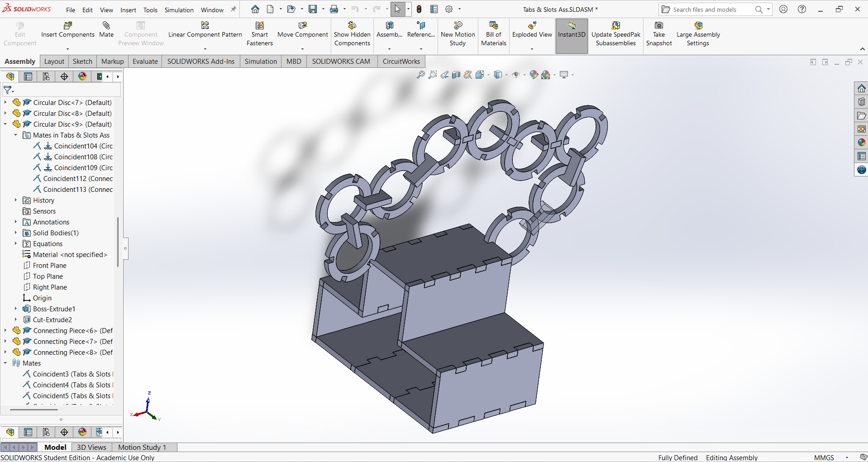
Task: Open the Insert menu
Action: tap(128, 10)
